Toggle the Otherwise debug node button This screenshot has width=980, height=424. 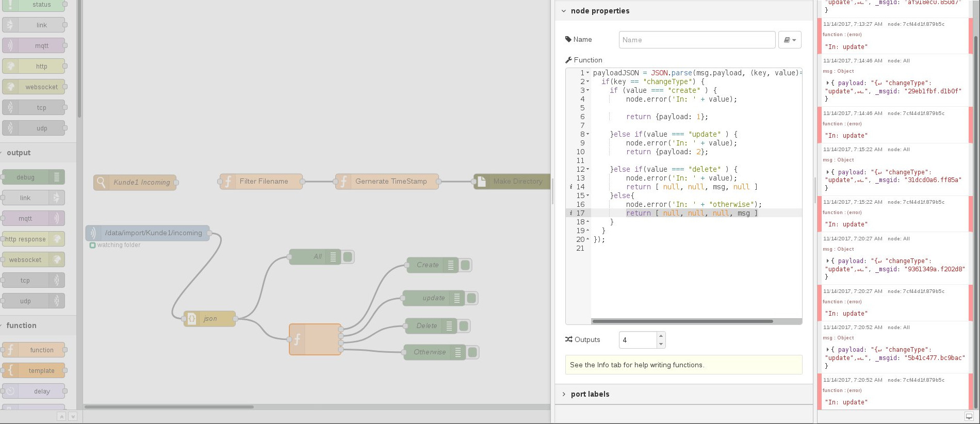click(472, 352)
